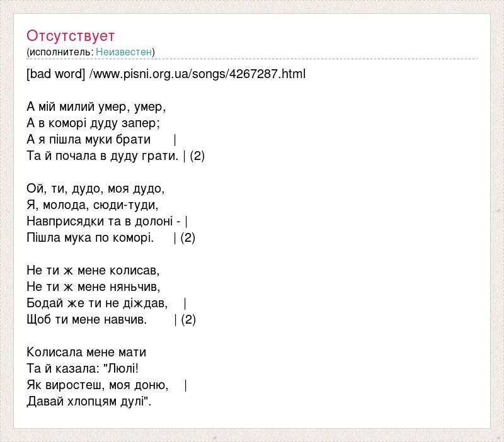Click the line "Та й почала в дуду грати."
This screenshot has height=442, width=504.
click(103, 156)
